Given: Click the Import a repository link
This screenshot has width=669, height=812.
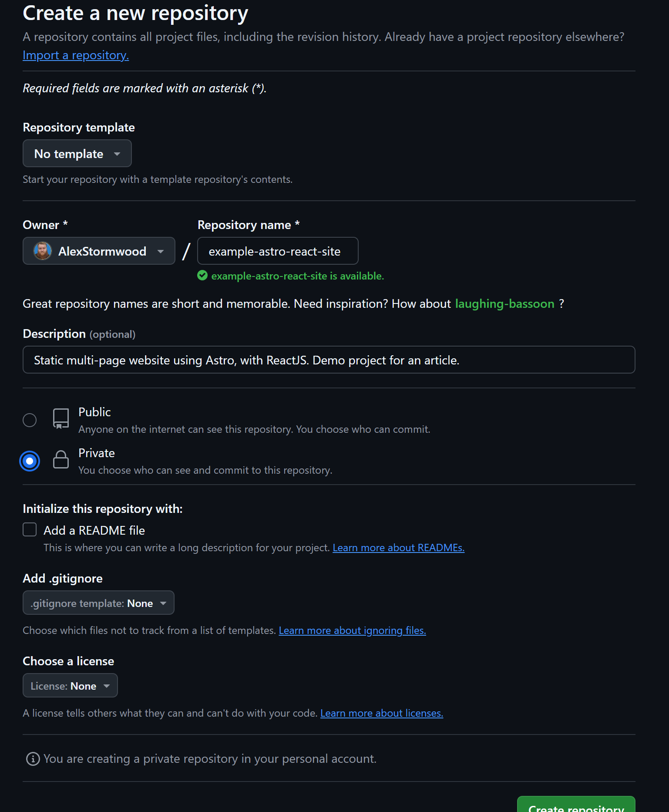Looking at the screenshot, I should (75, 55).
